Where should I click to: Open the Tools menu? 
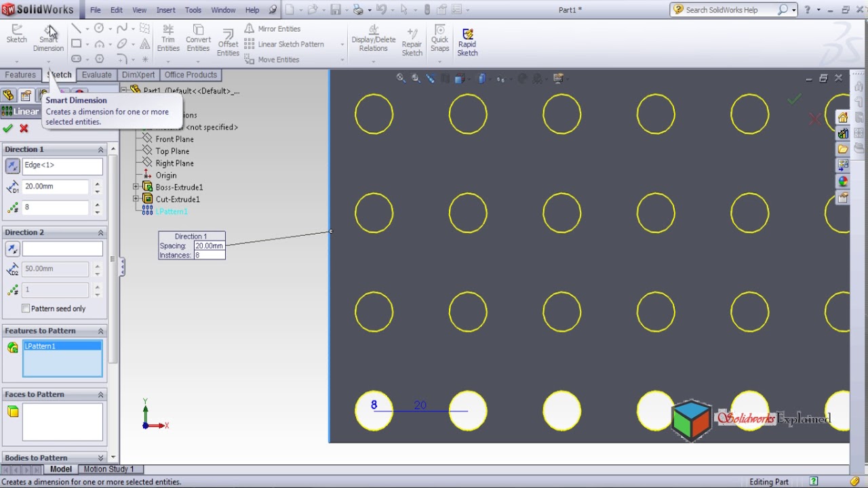(193, 10)
